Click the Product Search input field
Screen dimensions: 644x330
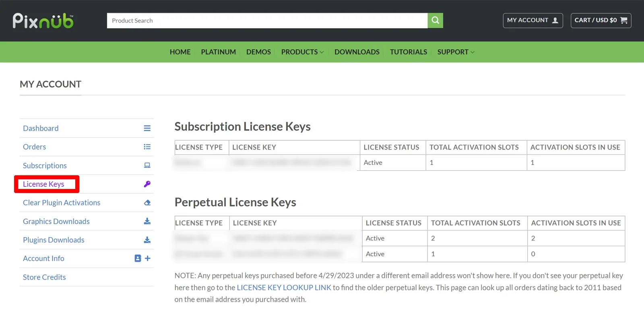click(267, 21)
